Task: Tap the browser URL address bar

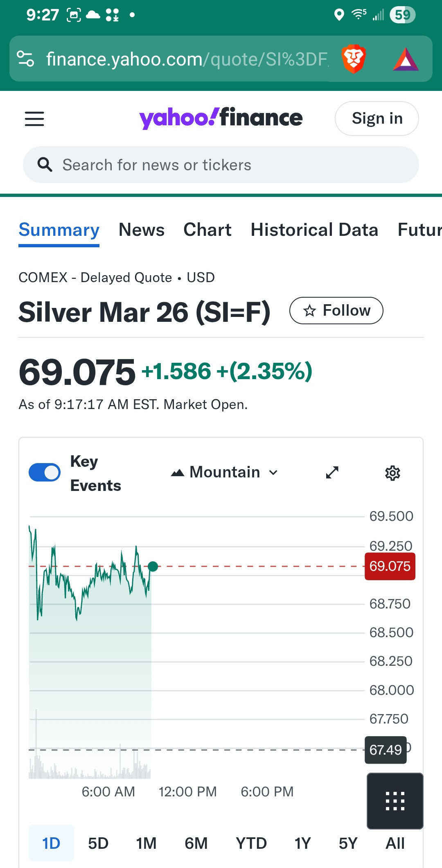Action: [x=186, y=59]
